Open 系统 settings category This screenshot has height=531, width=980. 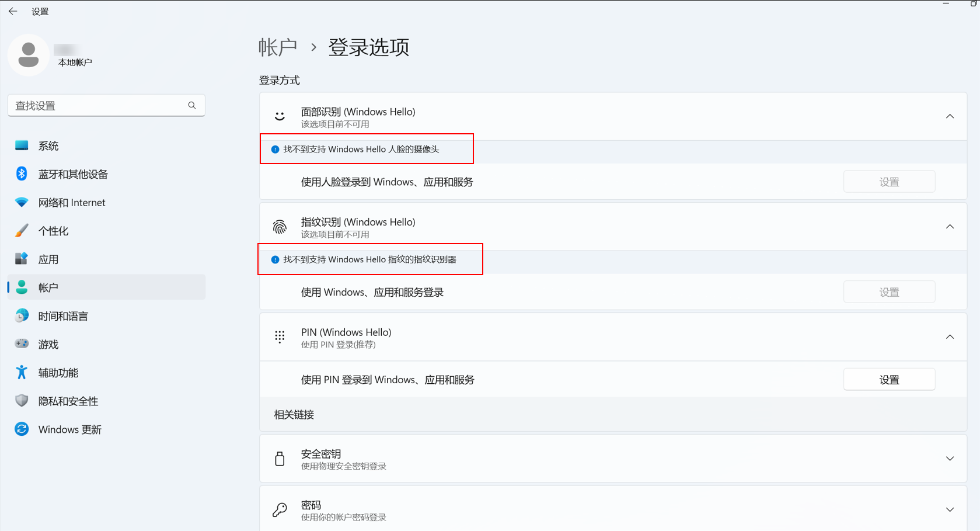click(x=48, y=146)
